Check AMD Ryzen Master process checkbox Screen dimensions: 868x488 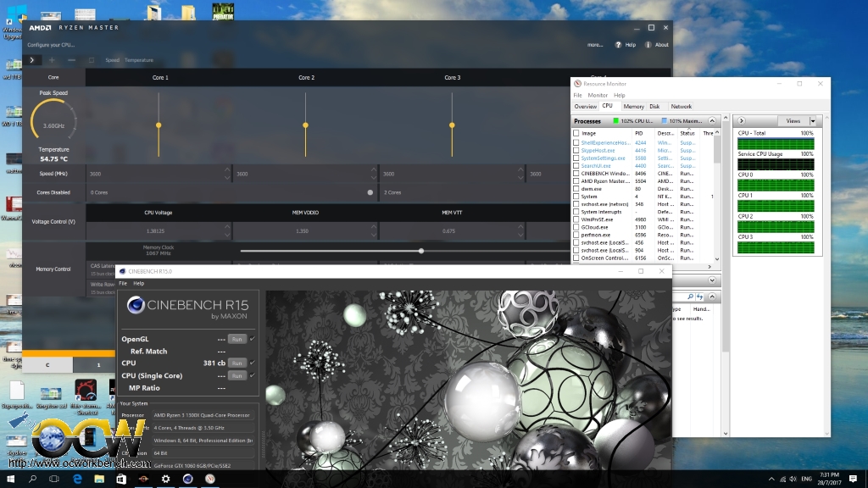(x=576, y=181)
